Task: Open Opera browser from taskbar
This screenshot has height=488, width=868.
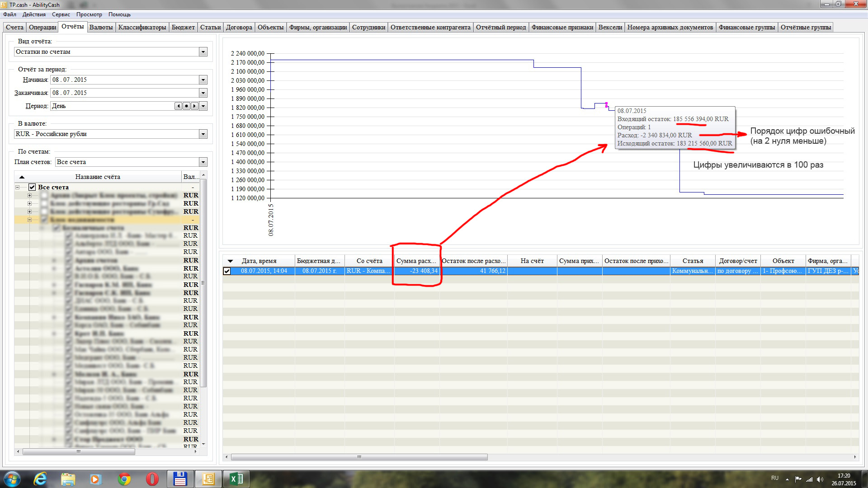Action: (152, 479)
